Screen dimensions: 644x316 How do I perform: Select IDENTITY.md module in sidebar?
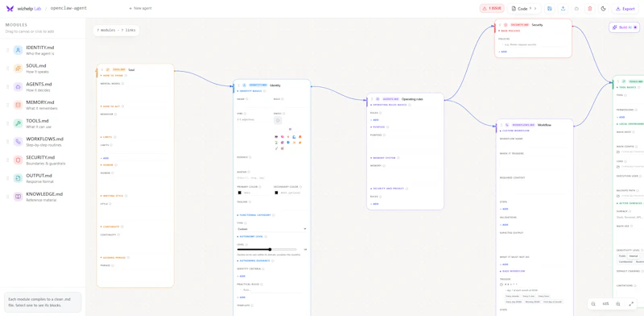click(43, 50)
